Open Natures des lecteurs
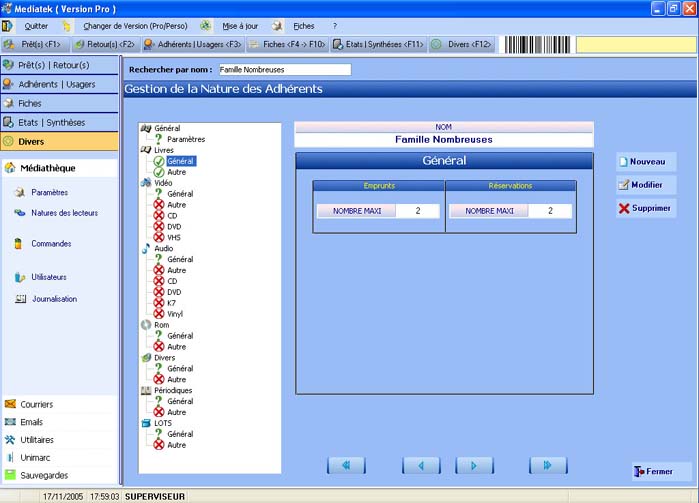 (64, 213)
